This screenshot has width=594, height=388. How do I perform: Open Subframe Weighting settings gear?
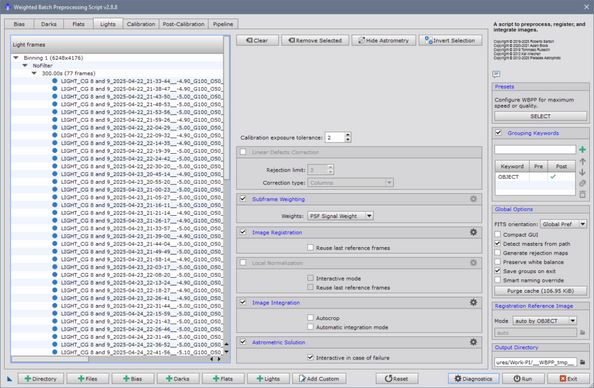point(473,199)
